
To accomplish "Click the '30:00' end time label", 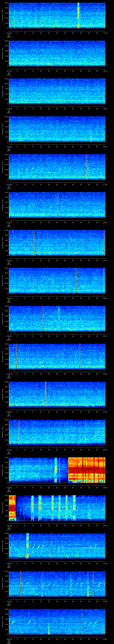I will [x=105, y=525].
